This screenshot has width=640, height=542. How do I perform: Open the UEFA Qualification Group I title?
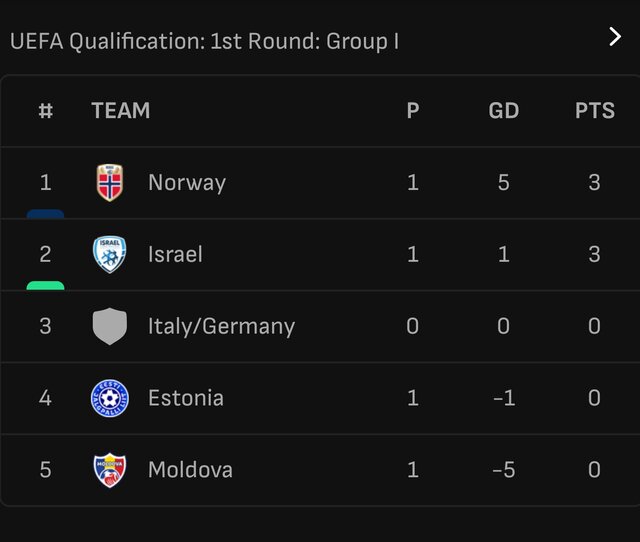click(x=204, y=41)
